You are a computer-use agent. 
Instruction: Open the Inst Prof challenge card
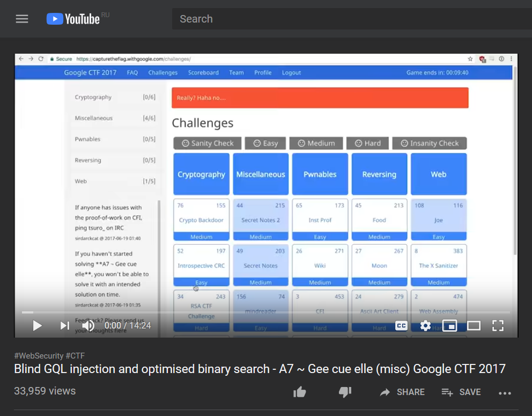[320, 220]
